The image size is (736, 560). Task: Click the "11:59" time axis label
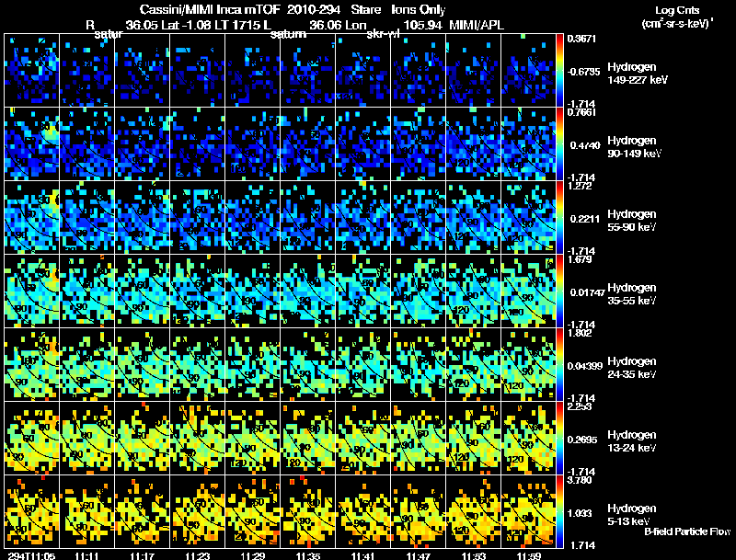point(529,555)
